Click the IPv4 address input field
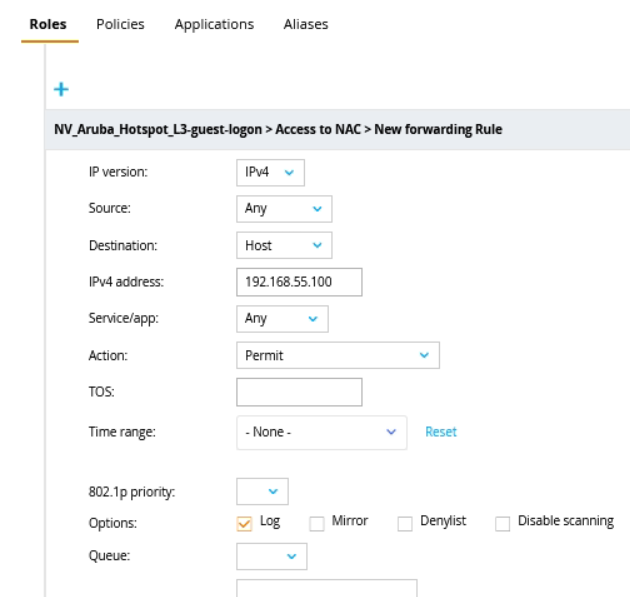This screenshot has height=597, width=630. 298,282
